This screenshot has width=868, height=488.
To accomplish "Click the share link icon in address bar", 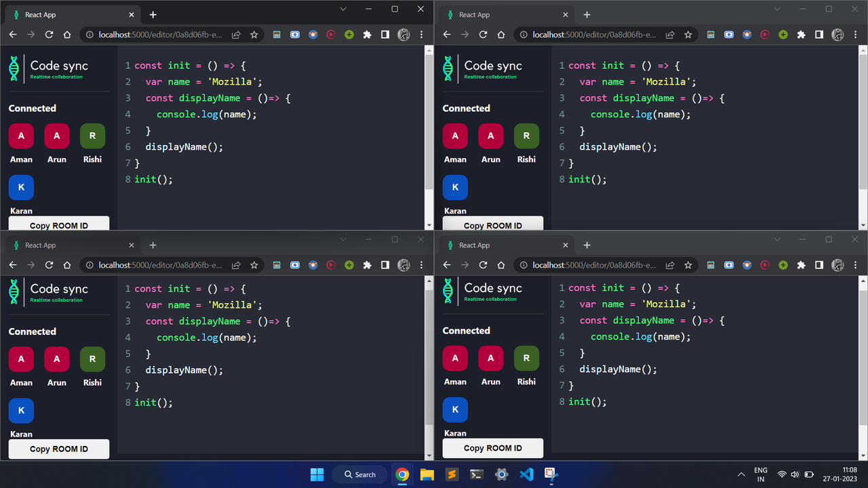I will (x=235, y=35).
